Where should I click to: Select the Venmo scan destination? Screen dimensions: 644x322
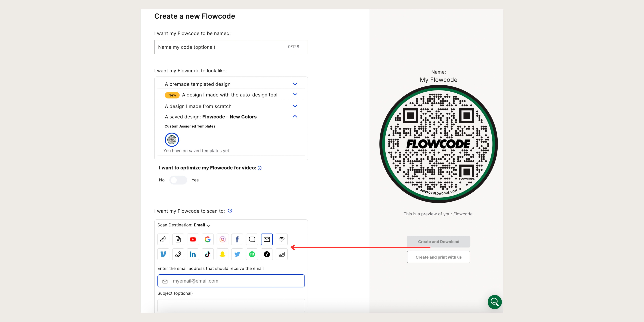[x=163, y=254]
